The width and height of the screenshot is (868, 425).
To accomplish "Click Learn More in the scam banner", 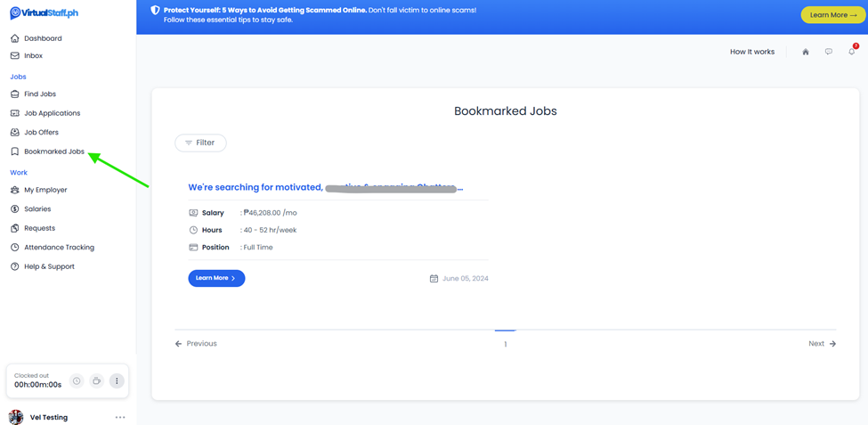I will (x=833, y=15).
